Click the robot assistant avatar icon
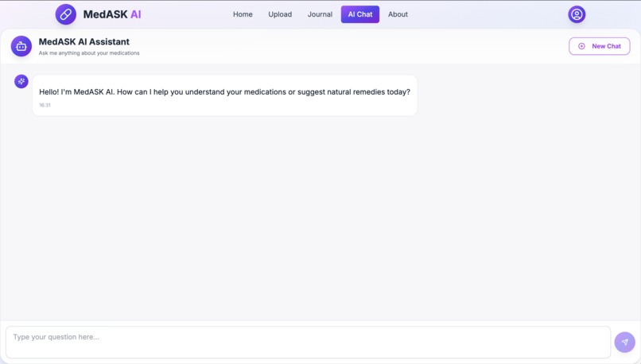The height and width of the screenshot is (364, 641). (x=21, y=46)
